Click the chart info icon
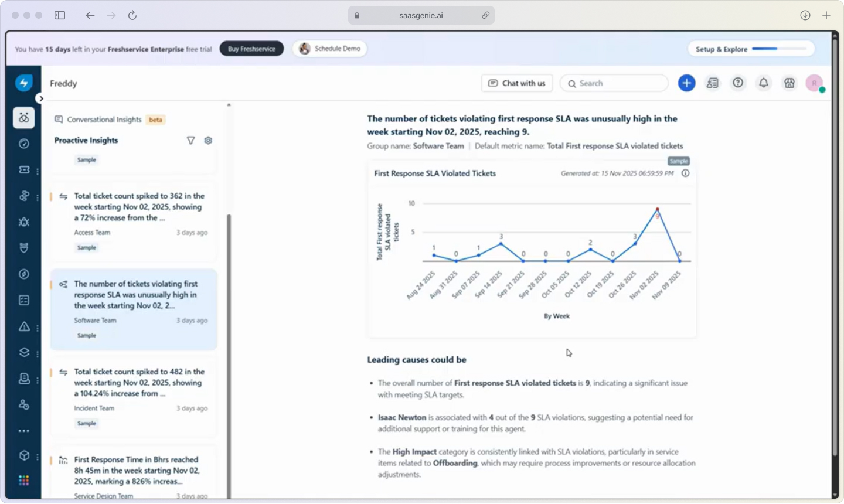 click(x=685, y=173)
